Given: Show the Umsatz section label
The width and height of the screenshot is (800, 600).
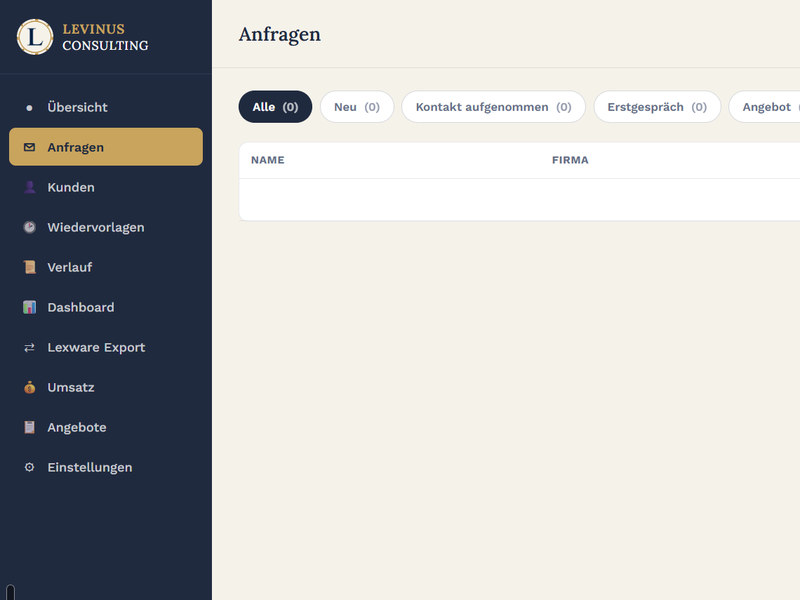Looking at the screenshot, I should point(71,387).
